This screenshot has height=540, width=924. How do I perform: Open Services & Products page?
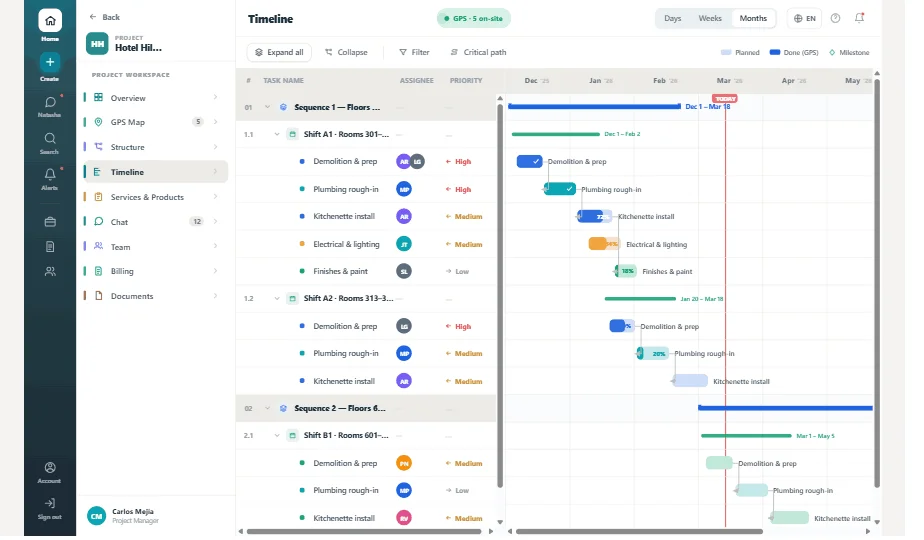pos(156,197)
